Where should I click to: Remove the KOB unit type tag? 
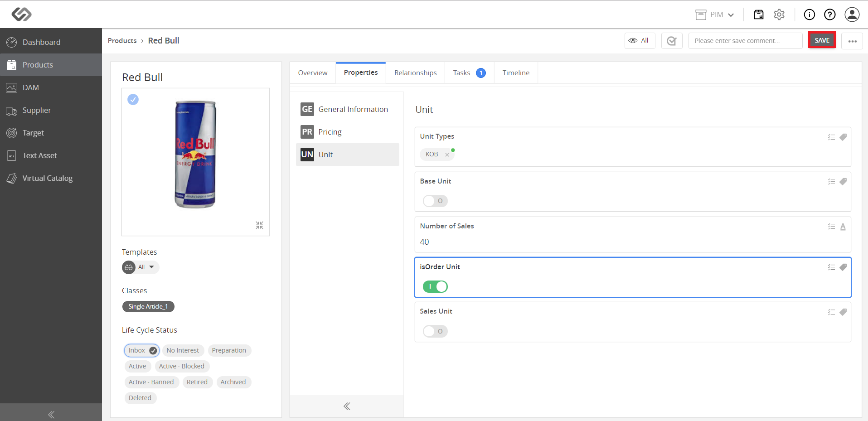(447, 155)
